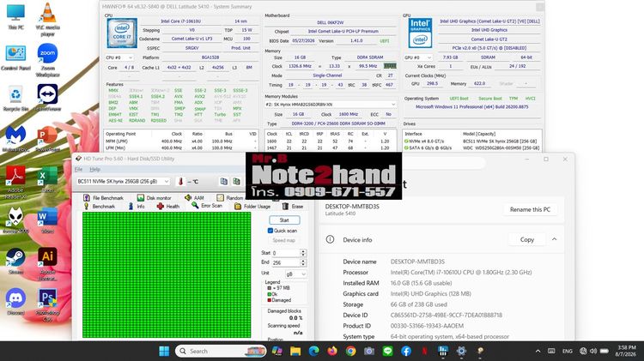Open the Steam desktop shortcut
The image size is (644, 361).
point(15,262)
